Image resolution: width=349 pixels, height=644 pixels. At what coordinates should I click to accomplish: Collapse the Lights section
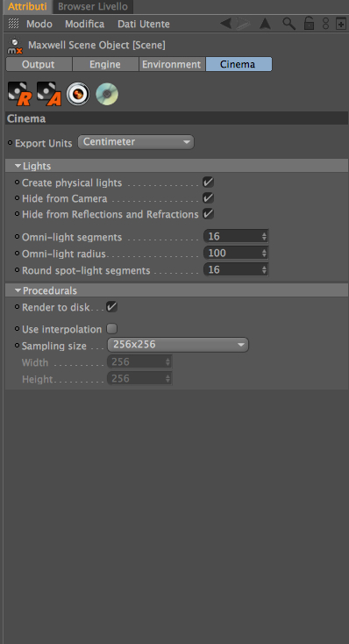[x=18, y=166]
